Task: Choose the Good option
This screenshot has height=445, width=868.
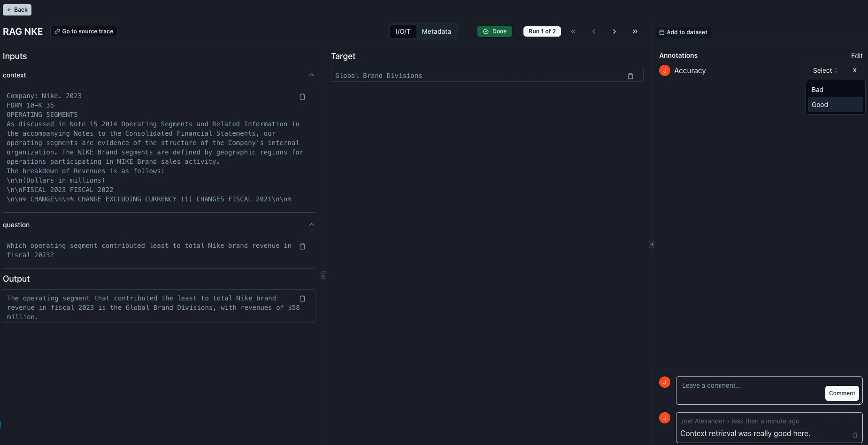Action: 835,105
